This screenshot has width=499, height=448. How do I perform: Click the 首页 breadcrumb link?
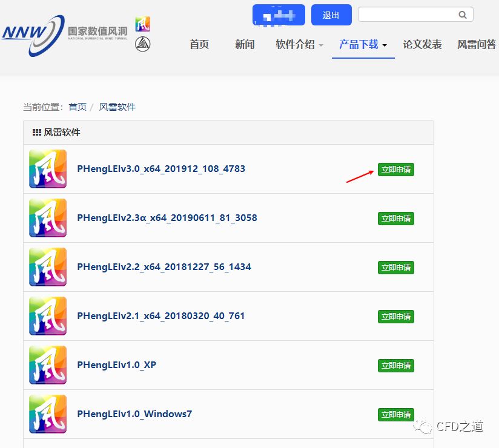pyautogui.click(x=78, y=107)
